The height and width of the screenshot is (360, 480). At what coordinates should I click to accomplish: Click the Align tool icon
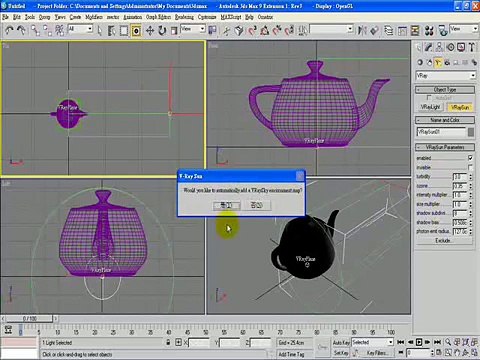pyautogui.click(x=374, y=31)
